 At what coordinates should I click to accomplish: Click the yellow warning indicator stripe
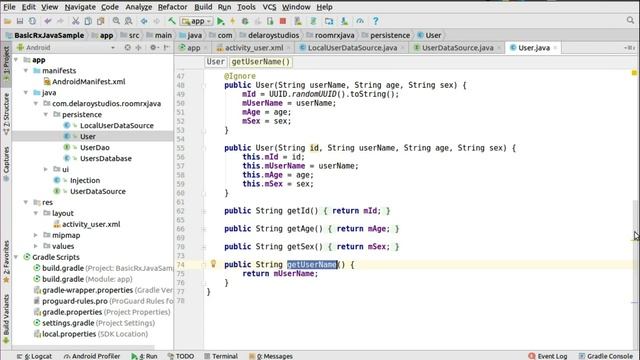click(634, 73)
